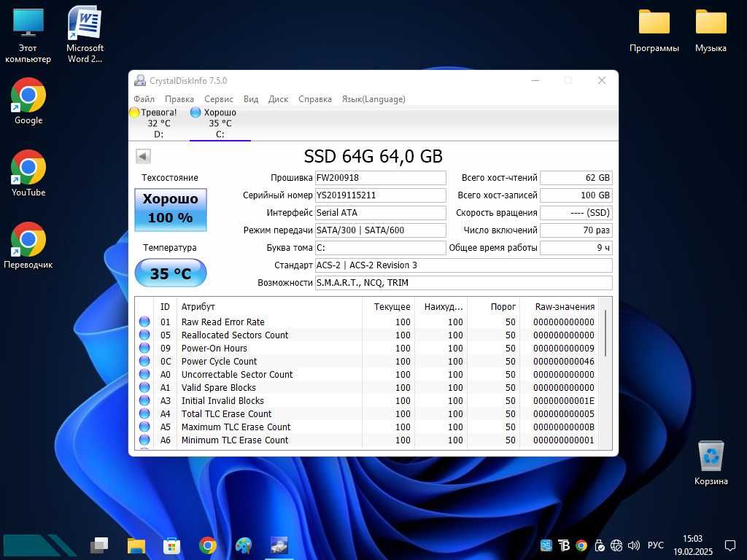Click the safely remove hardware tray icon
Image resolution: width=747 pixels, height=560 pixels.
click(600, 545)
